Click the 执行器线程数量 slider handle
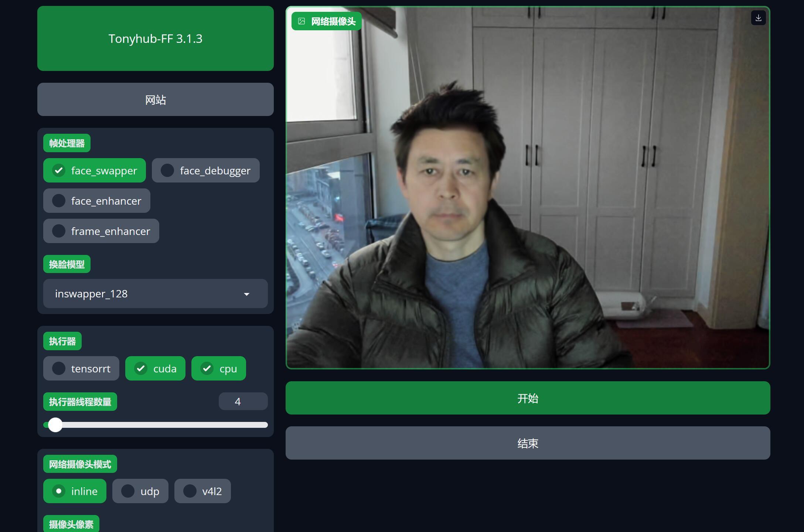Image resolution: width=804 pixels, height=532 pixels. [55, 425]
